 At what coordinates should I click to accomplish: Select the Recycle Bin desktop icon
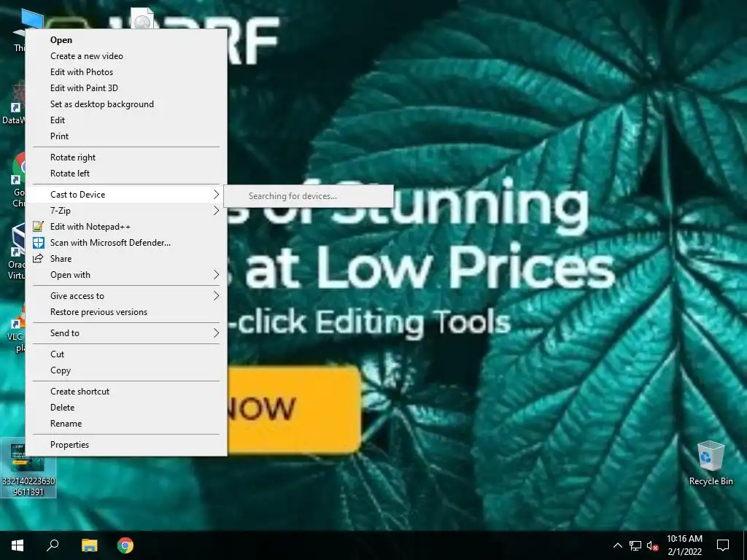click(711, 462)
